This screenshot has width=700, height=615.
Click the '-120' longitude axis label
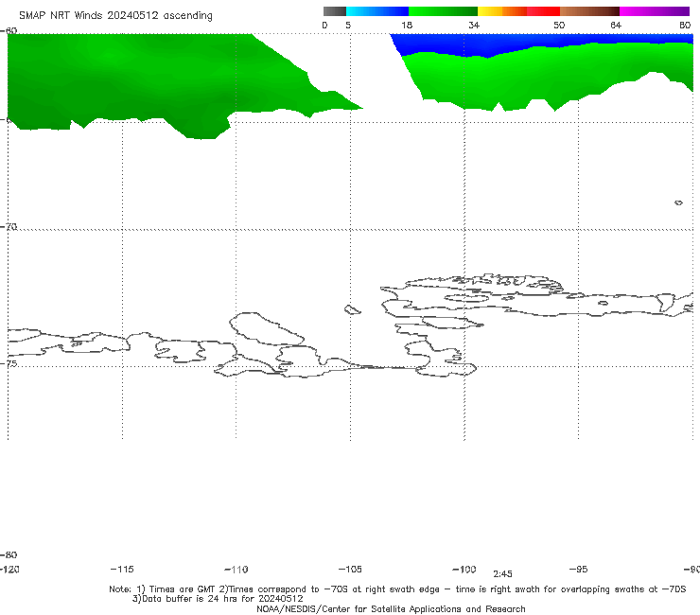[9, 569]
